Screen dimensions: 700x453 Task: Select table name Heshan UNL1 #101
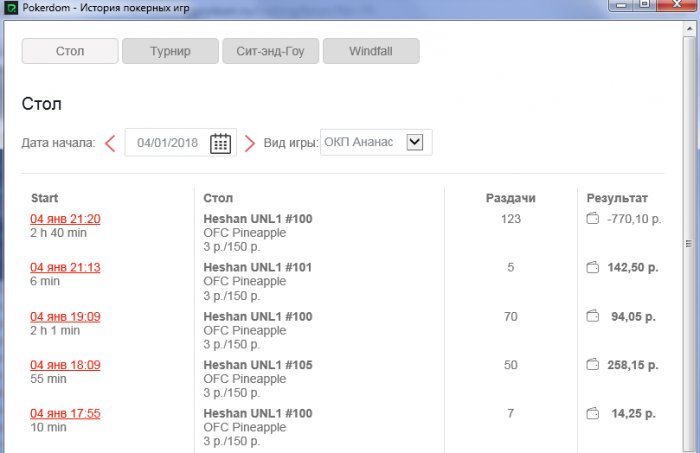pyautogui.click(x=258, y=267)
